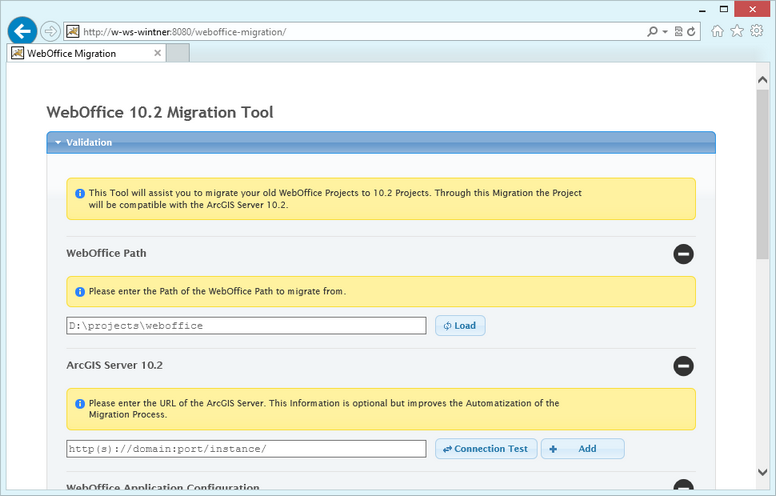Click the page scrollbar up arrow
776x496 pixels.
762,80
